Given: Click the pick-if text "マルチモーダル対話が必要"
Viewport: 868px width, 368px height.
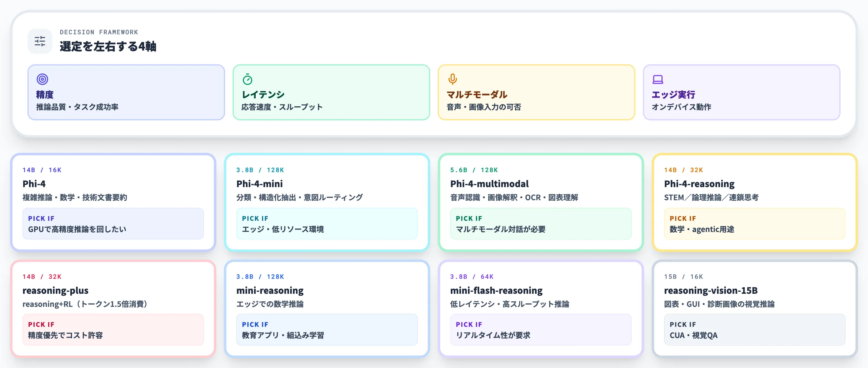Looking at the screenshot, I should click(x=501, y=229).
